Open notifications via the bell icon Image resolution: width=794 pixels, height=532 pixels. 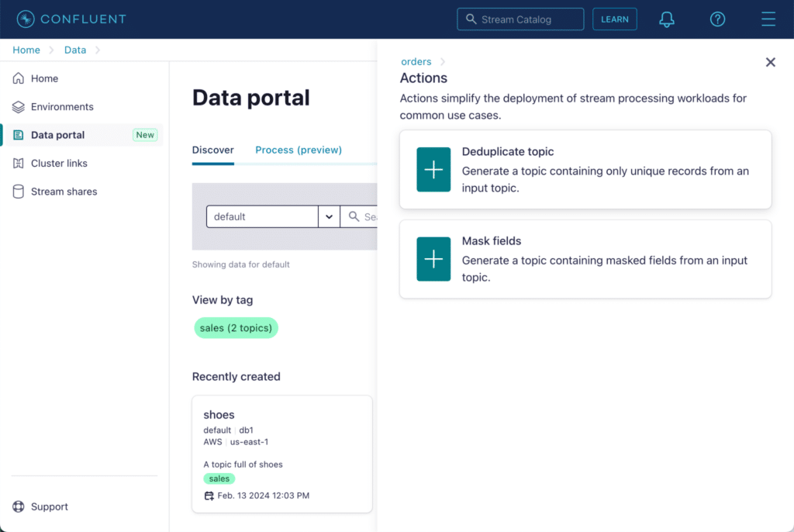666,19
